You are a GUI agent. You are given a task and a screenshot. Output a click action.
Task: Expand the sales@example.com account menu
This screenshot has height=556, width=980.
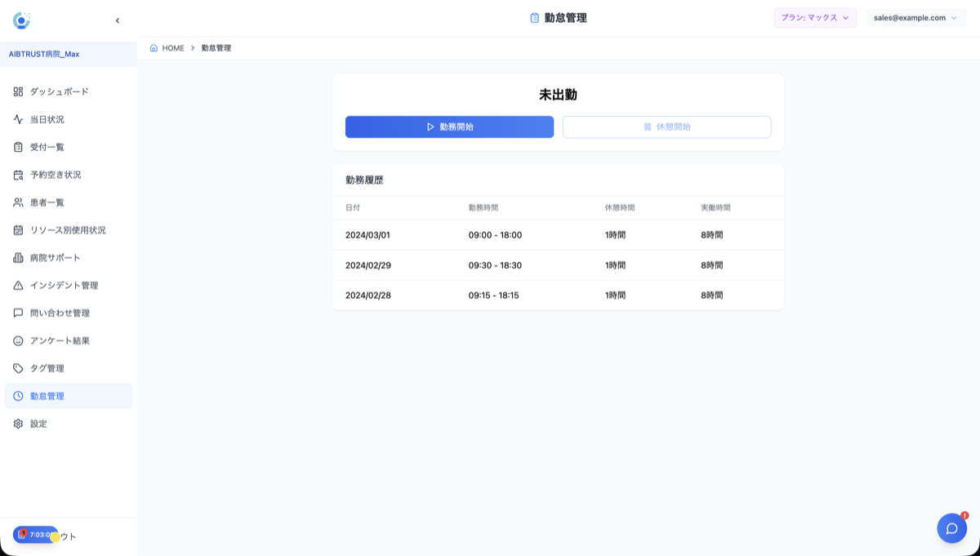pos(915,18)
